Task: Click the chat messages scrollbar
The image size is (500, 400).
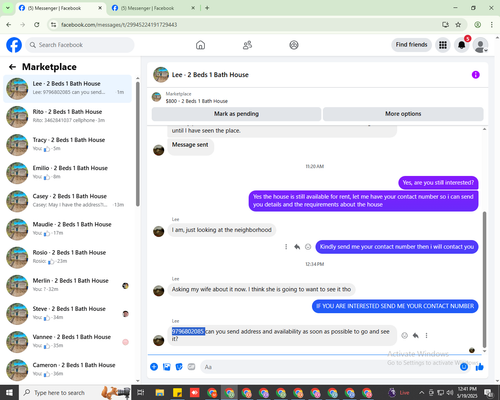Action: [x=484, y=280]
